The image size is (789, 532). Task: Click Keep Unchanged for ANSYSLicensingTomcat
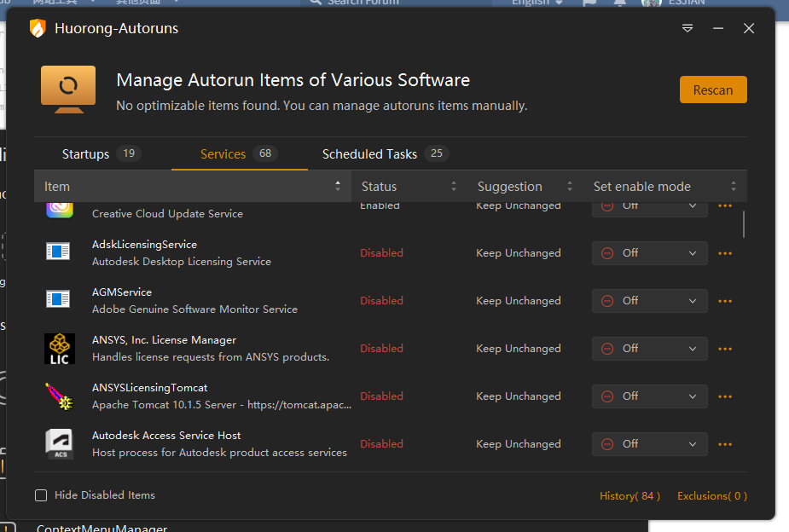[x=519, y=396]
